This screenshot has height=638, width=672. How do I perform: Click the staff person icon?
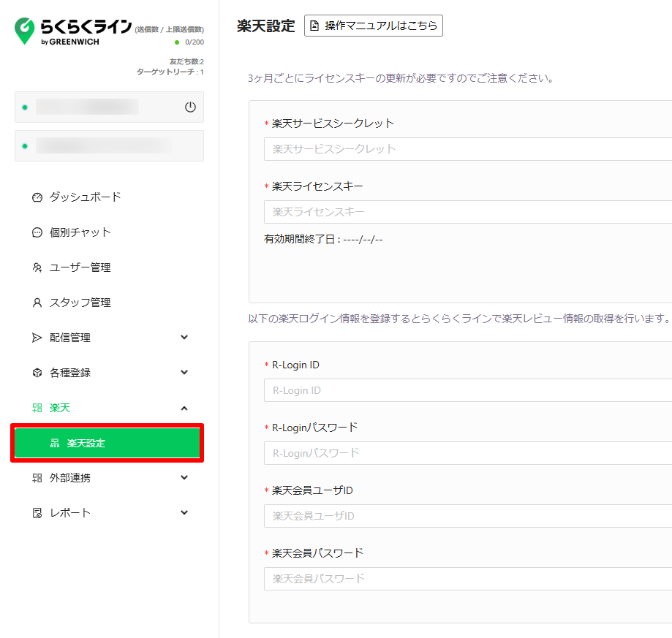tap(37, 303)
